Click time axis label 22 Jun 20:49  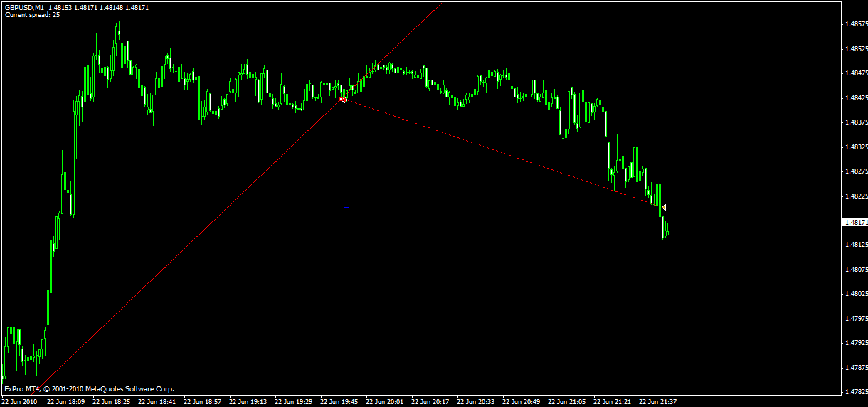click(x=522, y=401)
